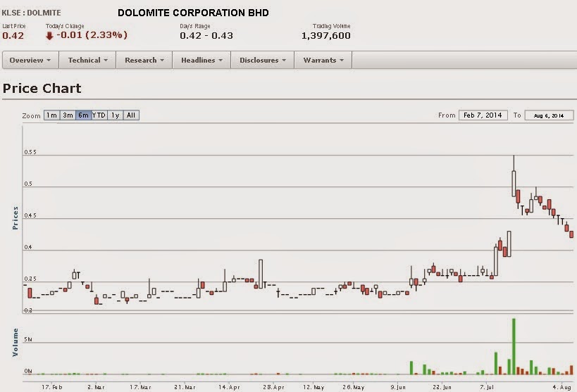Click the 5M volume axis label

pyautogui.click(x=28, y=339)
